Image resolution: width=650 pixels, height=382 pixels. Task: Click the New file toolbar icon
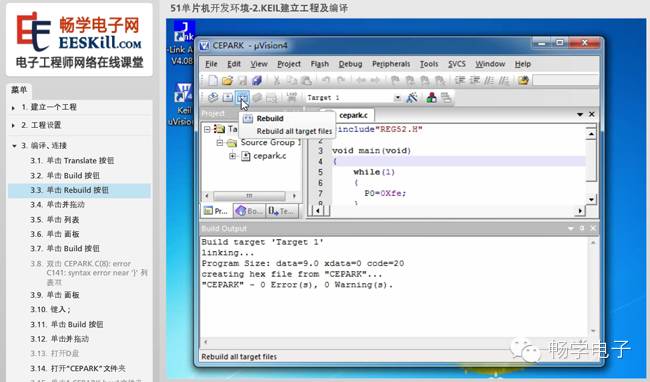[x=213, y=80]
